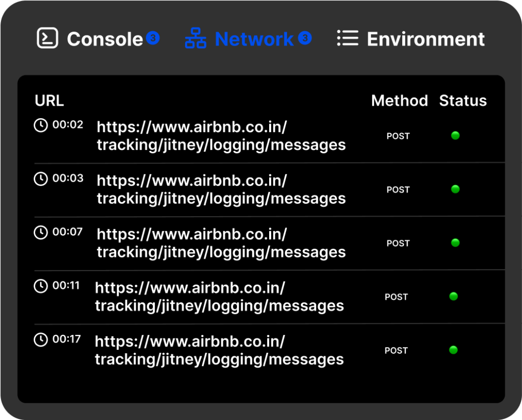The image size is (522, 420).
Task: Click the Console terminal icon
Action: click(47, 38)
